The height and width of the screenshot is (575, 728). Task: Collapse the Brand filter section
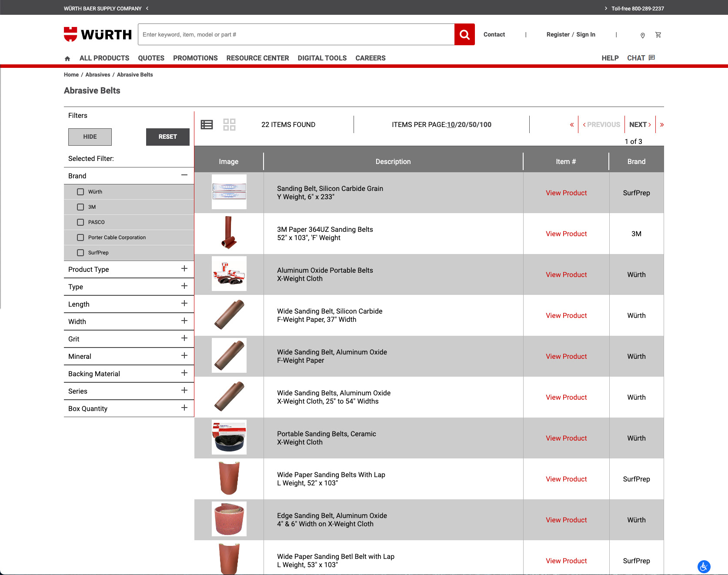184,175
